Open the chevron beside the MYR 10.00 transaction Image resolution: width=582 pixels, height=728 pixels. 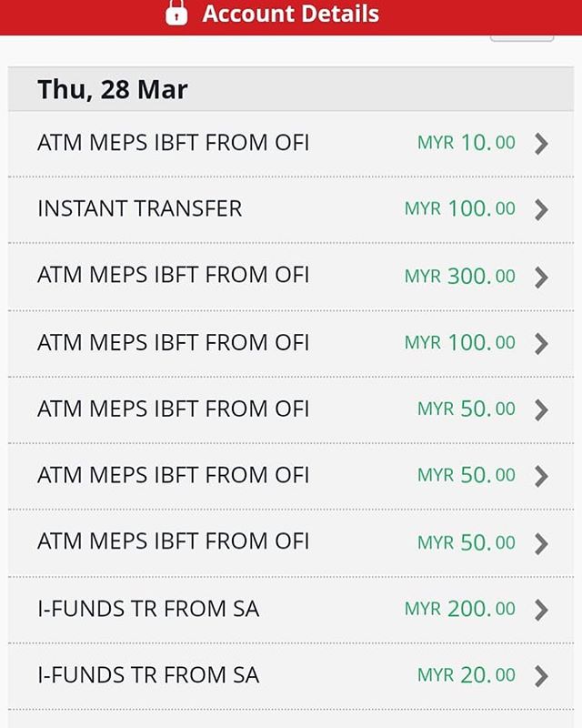click(x=542, y=143)
